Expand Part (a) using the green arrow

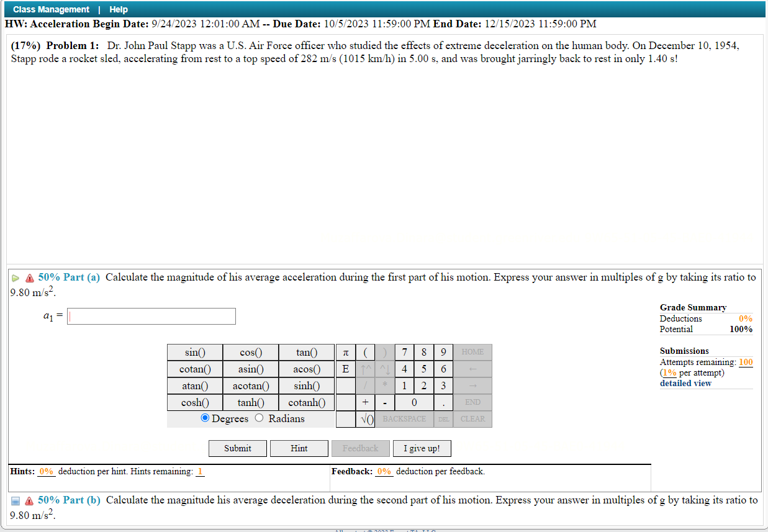click(15, 277)
